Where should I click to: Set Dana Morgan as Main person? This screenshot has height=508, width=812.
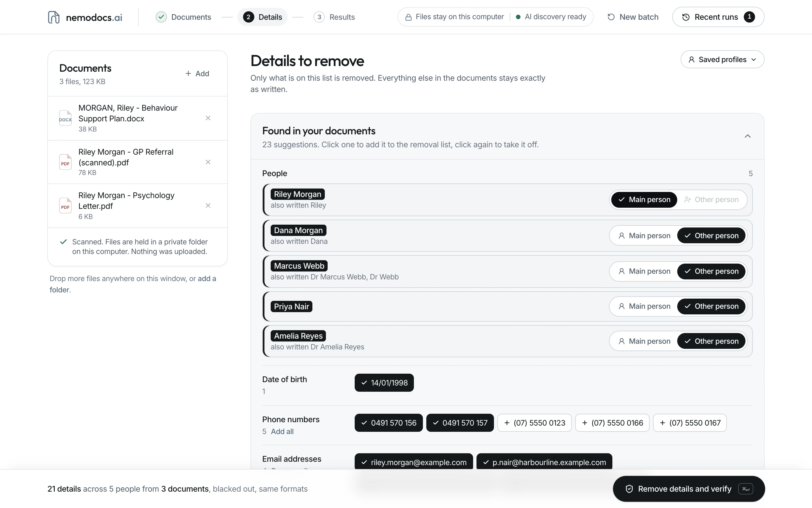point(644,236)
